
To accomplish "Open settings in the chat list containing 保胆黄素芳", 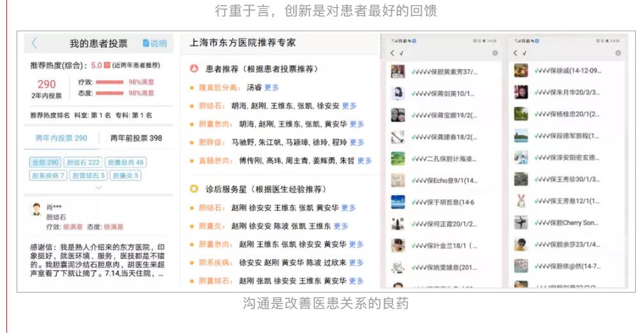I will point(495,53).
